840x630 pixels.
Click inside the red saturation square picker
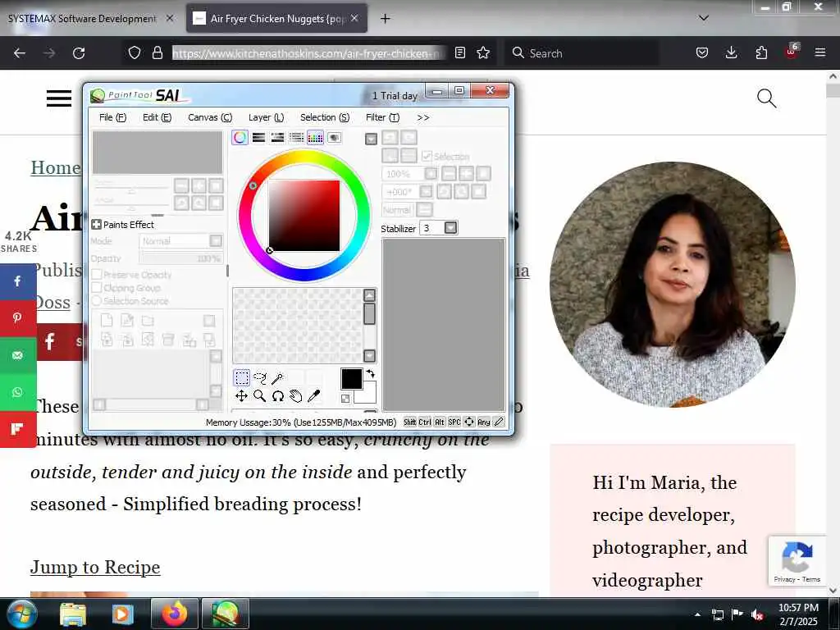coord(304,216)
